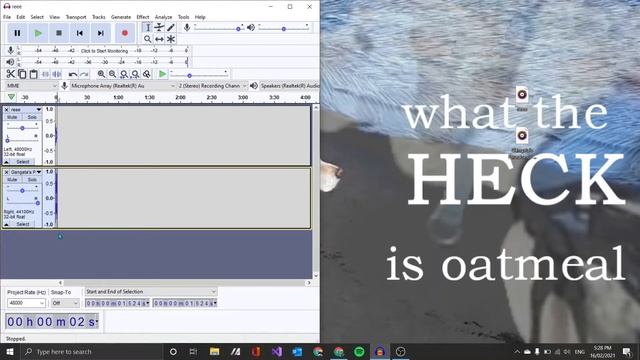Start recording with the red Record button
Screen dimensions: 640x360
[x=125, y=33]
